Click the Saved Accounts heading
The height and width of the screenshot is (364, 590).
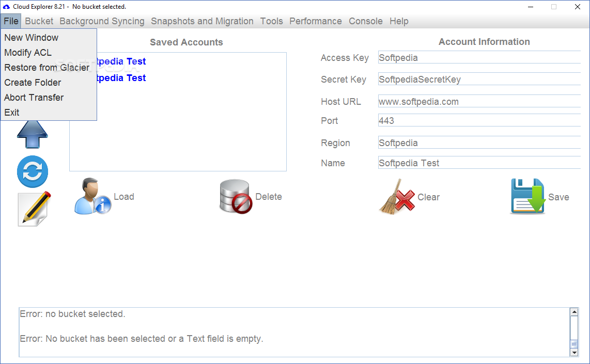coord(187,42)
